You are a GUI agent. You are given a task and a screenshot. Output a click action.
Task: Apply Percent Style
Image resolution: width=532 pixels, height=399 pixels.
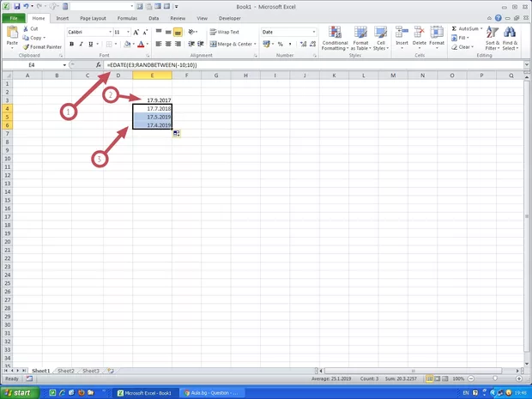coord(281,44)
